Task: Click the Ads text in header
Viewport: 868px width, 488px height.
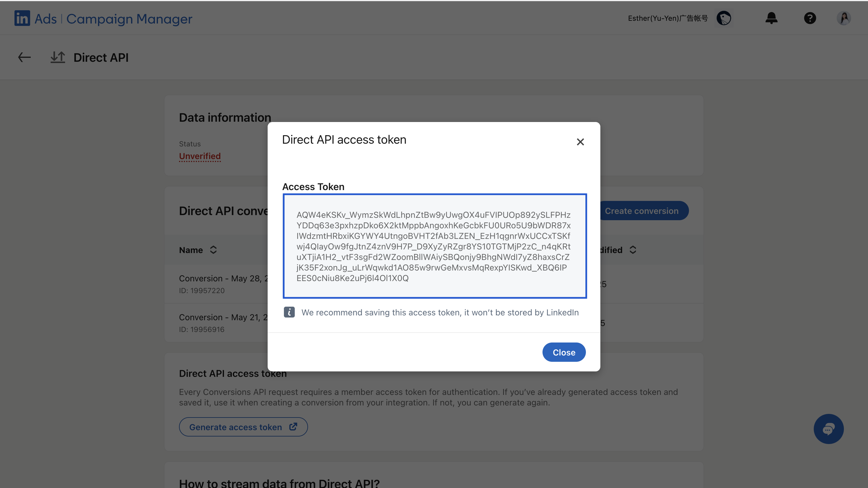Action: pyautogui.click(x=46, y=19)
